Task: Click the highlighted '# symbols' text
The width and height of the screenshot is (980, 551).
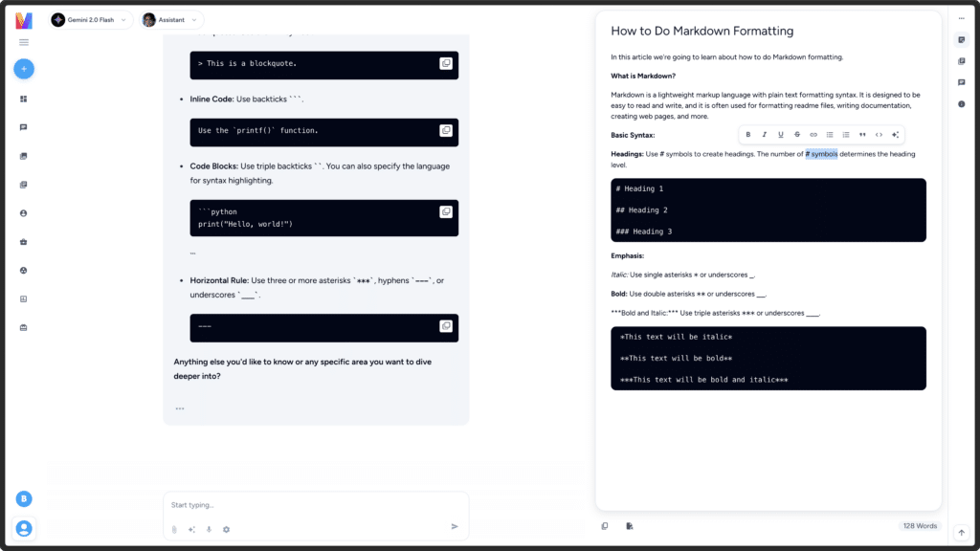Action: [821, 154]
